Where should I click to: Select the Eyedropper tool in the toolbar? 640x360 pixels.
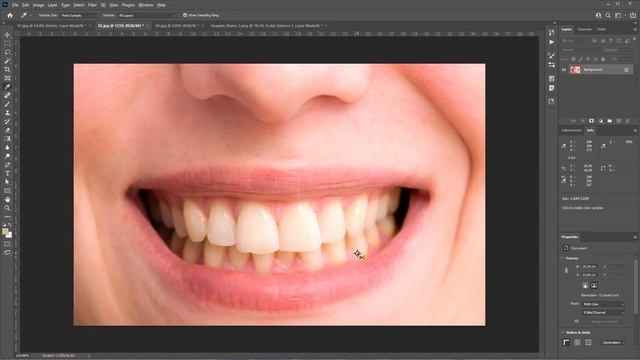7,87
